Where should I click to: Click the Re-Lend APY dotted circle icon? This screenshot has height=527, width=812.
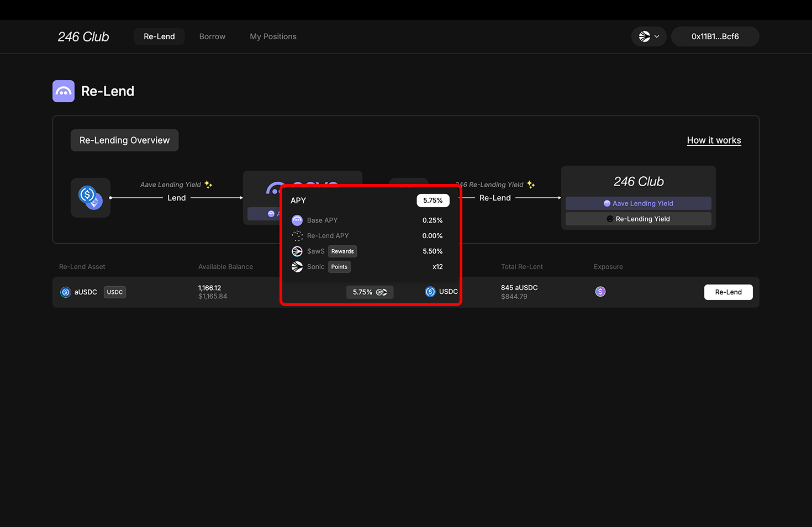[x=297, y=236]
